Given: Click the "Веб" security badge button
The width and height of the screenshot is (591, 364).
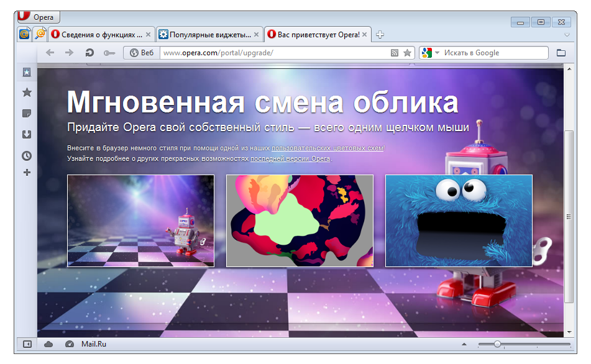Looking at the screenshot, I should 141,53.
